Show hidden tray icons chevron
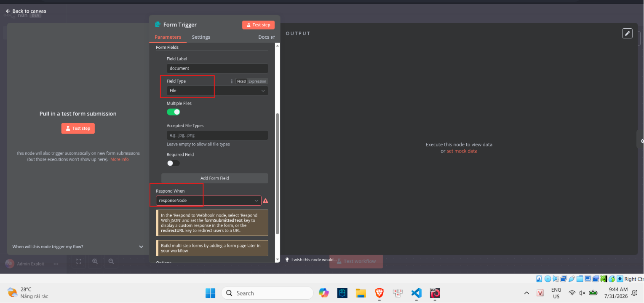The width and height of the screenshot is (644, 303). click(526, 293)
